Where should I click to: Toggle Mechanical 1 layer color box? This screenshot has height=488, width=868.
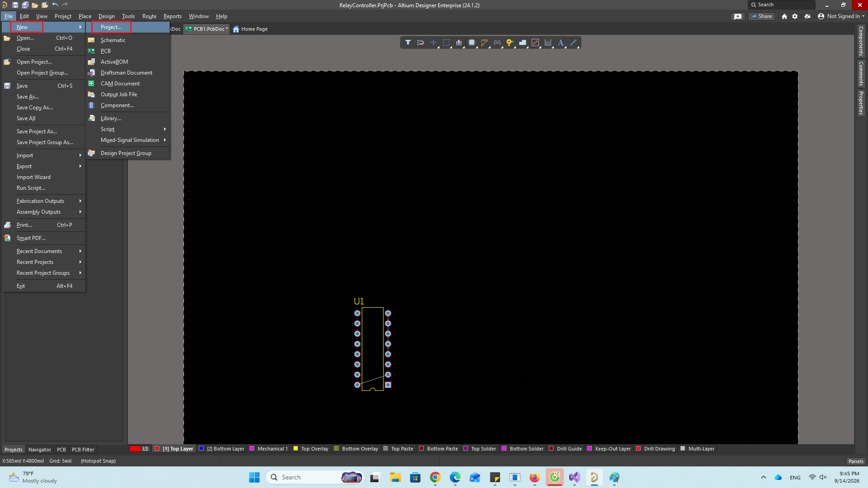point(252,449)
